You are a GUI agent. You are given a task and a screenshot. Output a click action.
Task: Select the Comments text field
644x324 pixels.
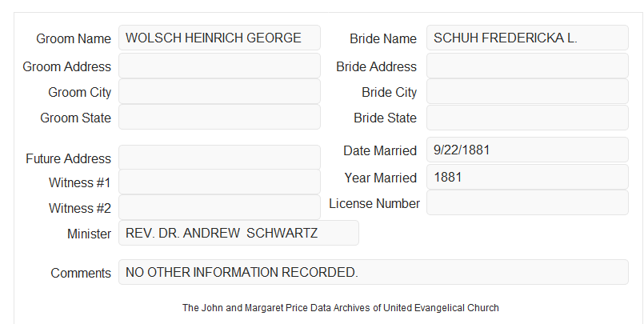tap(374, 272)
